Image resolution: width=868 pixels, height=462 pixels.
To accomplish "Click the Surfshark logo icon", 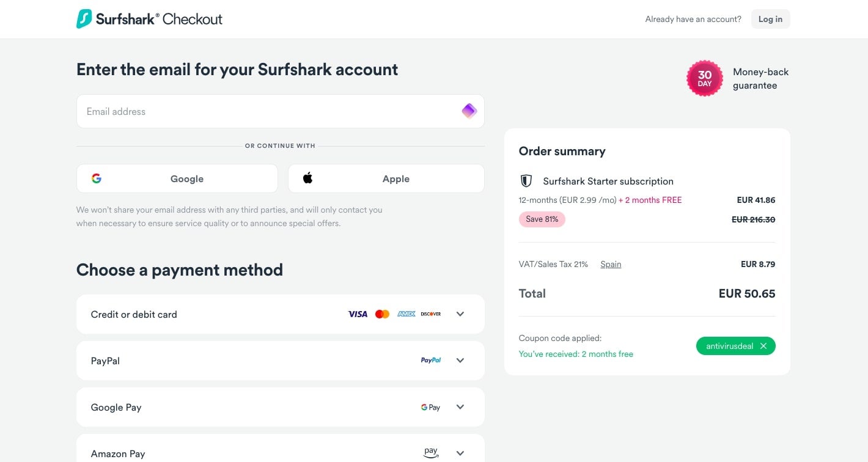I will pos(84,19).
